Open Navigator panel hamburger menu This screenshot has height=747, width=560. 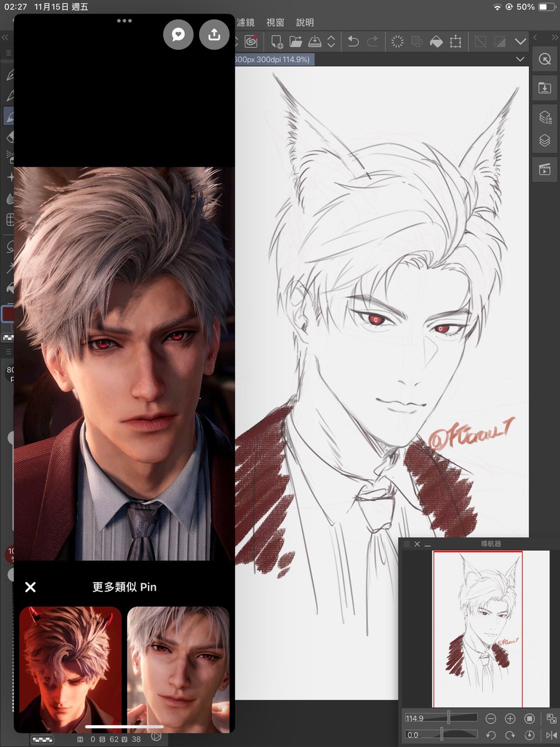point(407,544)
